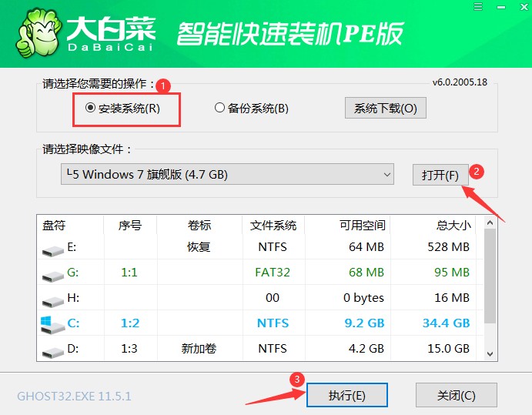Click the 执行(E) button
The image size is (532, 415).
pos(346,395)
